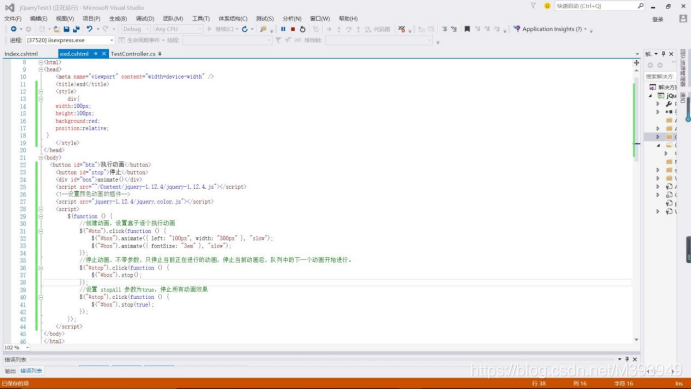The image size is (692, 389).
Task: Collapse the script block on line 28
Action: (x=40, y=209)
